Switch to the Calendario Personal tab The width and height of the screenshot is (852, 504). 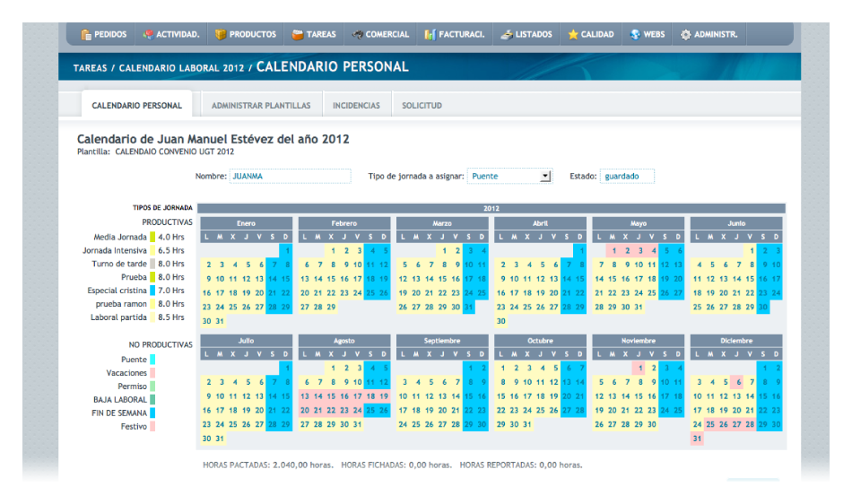pos(137,105)
